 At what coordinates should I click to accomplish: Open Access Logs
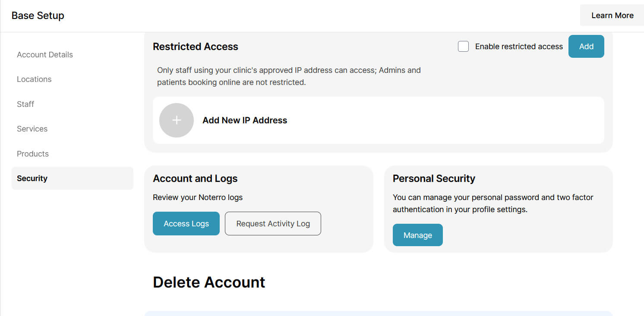coord(186,223)
